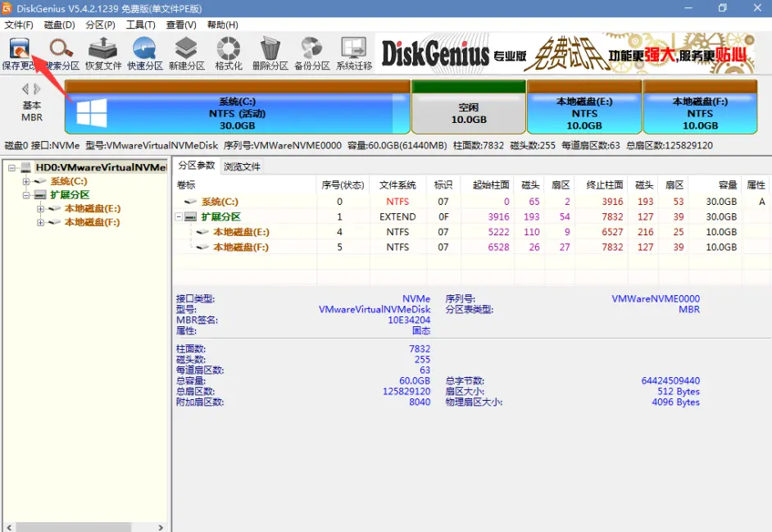Click the 物理扇区大小 value 4096 Bytes

676,402
